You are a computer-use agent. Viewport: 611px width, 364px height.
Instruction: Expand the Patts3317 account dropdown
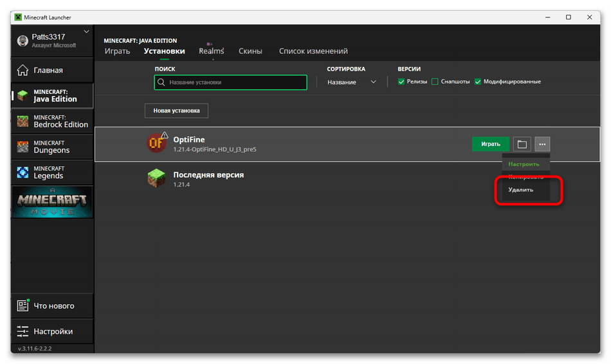[x=87, y=32]
